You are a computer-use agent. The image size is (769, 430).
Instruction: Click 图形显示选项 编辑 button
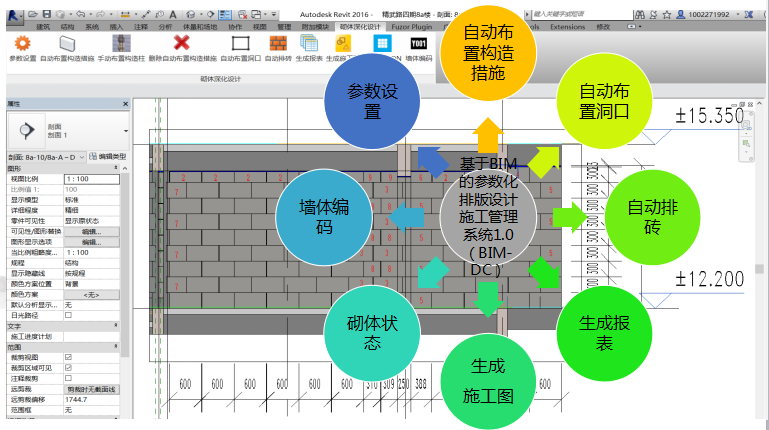tap(92, 242)
